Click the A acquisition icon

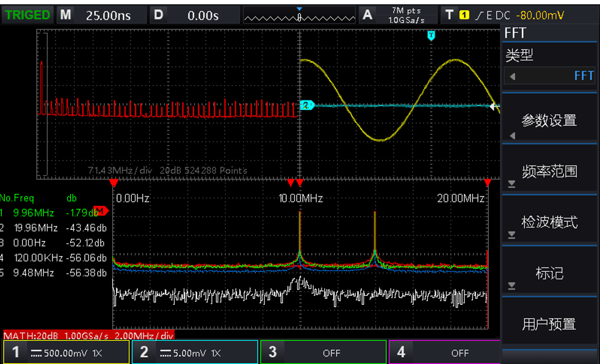tap(367, 15)
